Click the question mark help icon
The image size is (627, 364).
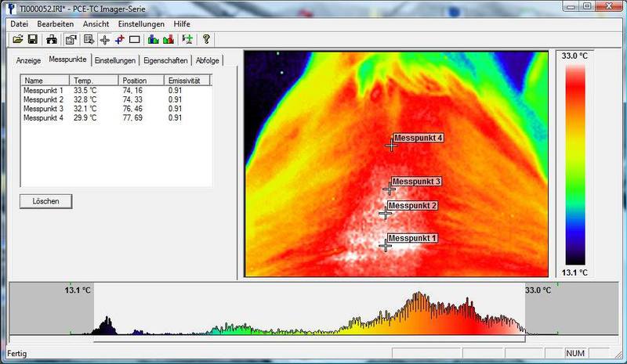coord(206,39)
